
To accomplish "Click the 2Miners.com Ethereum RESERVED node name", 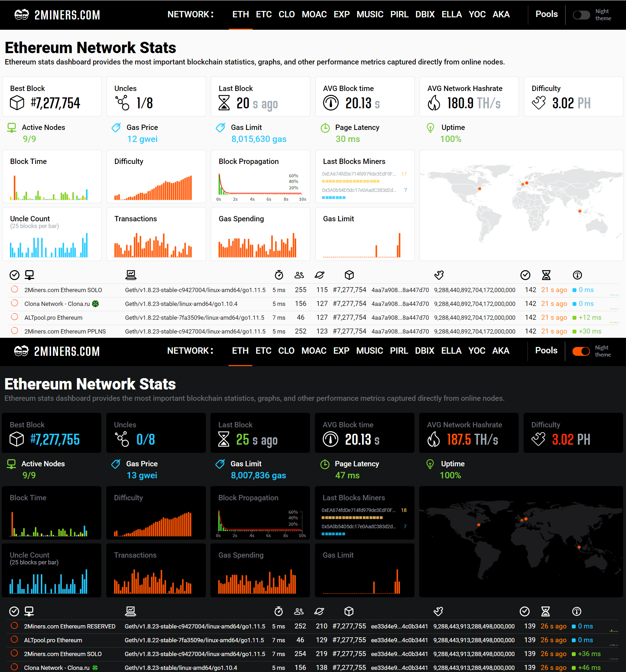I will (x=70, y=626).
